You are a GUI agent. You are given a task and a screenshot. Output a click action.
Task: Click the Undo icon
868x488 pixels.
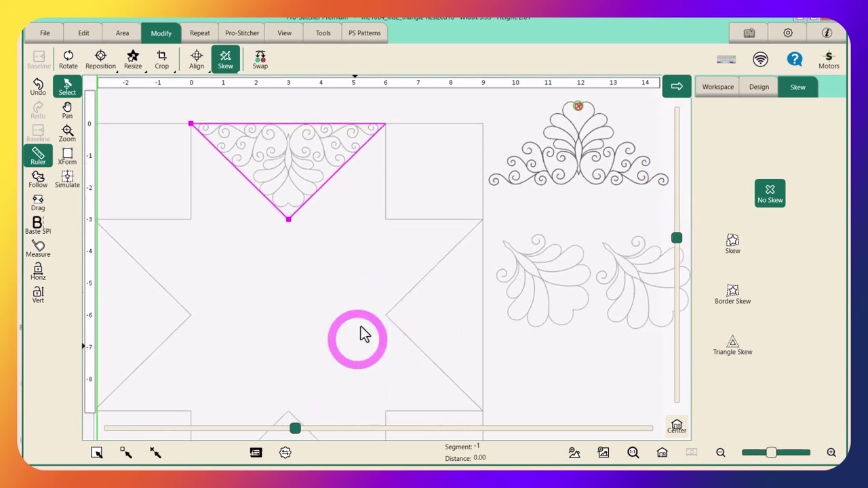(x=38, y=87)
